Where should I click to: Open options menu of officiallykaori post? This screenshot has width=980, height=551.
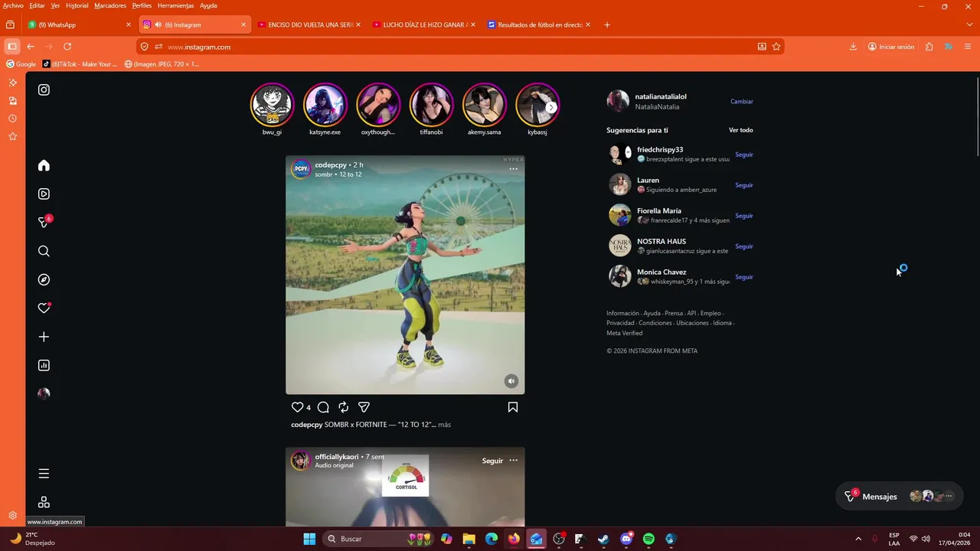point(513,461)
